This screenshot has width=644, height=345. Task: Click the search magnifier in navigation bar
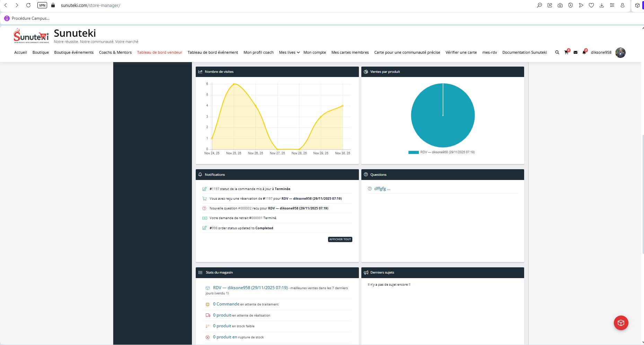click(557, 52)
